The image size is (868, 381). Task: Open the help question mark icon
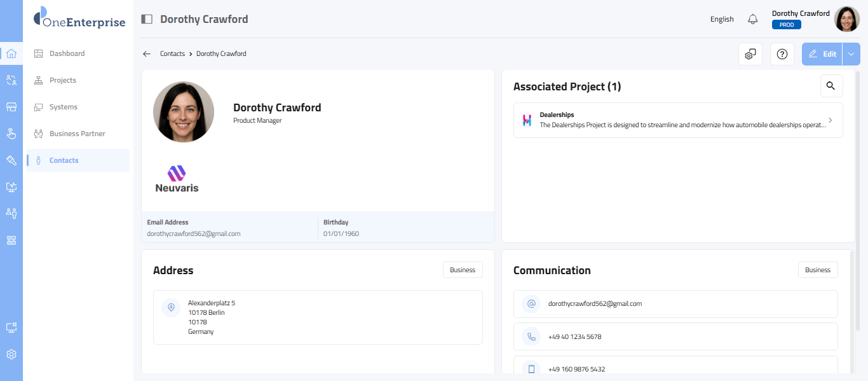782,54
